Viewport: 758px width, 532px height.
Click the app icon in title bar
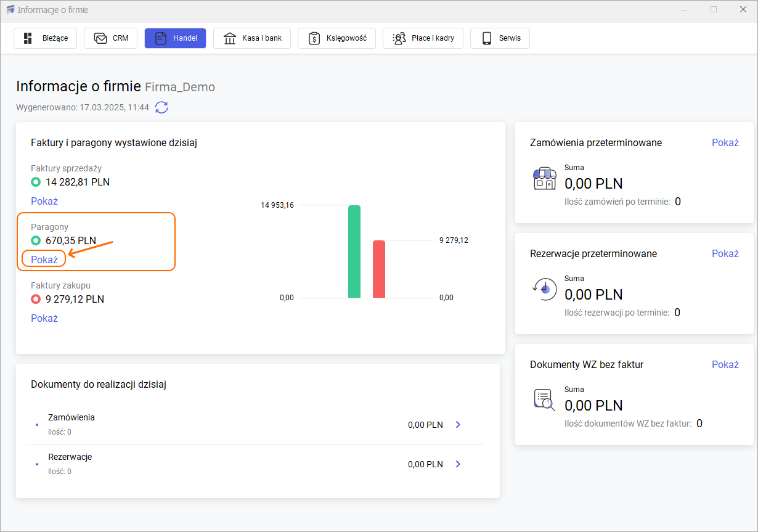click(x=10, y=10)
